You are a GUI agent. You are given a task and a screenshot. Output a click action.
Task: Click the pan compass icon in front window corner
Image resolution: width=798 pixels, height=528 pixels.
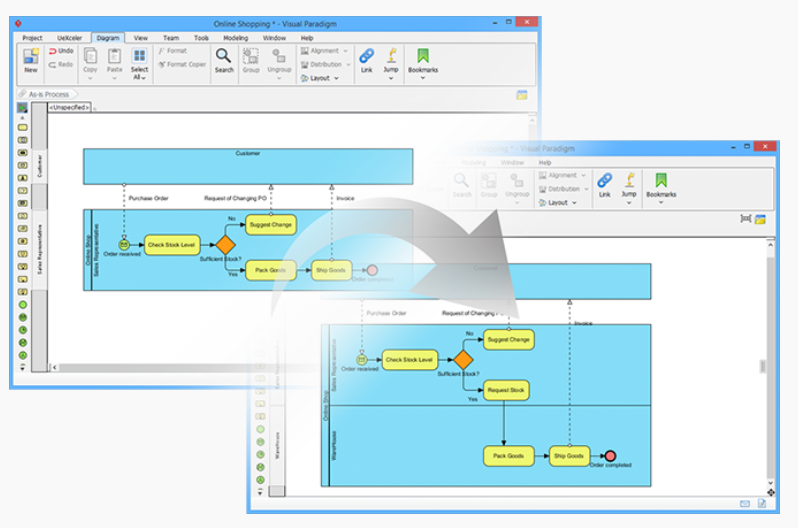(771, 492)
